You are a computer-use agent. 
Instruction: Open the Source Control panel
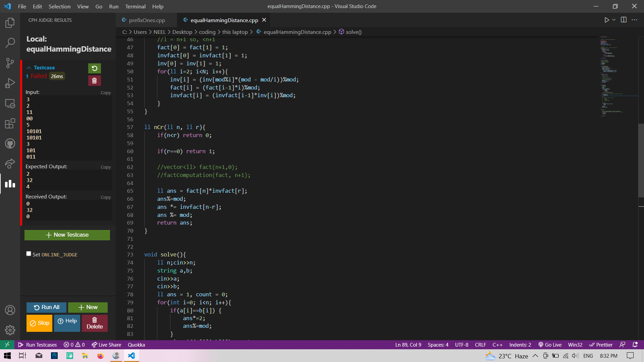[10, 63]
